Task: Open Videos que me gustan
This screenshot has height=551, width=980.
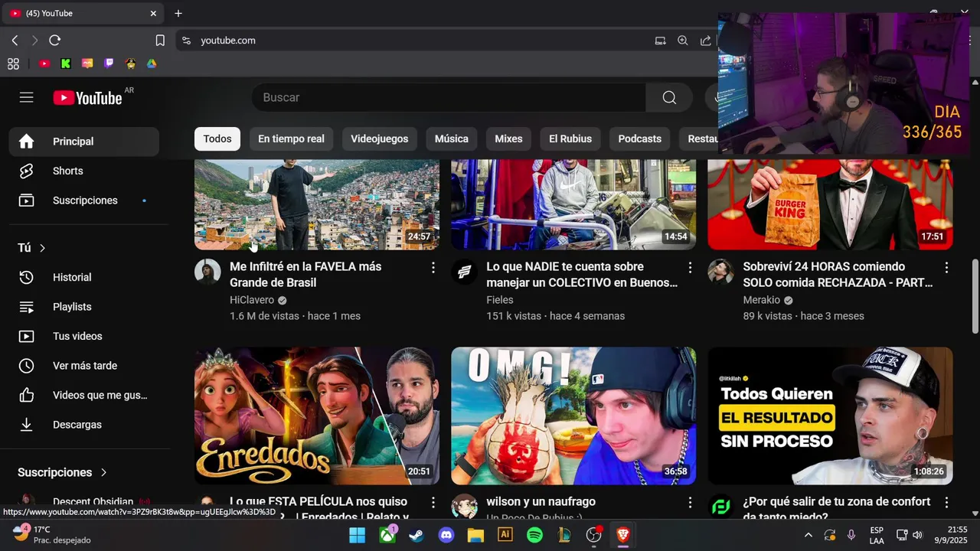Action: tap(84, 395)
